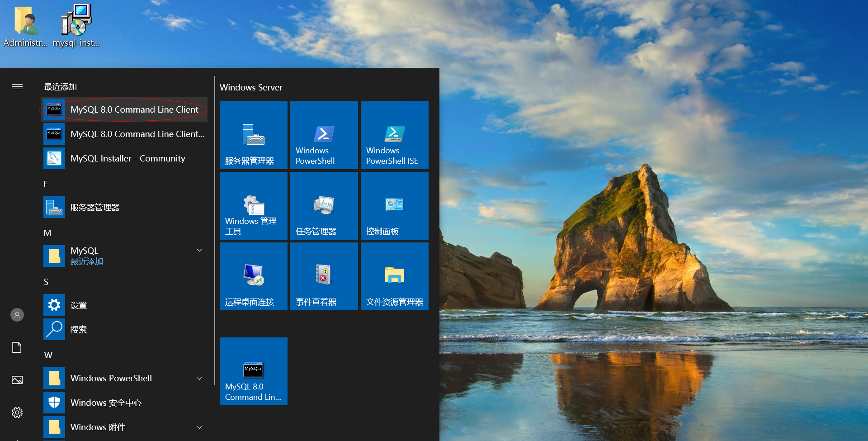
Task: Open MySQL Installer - Community
Action: 124,158
